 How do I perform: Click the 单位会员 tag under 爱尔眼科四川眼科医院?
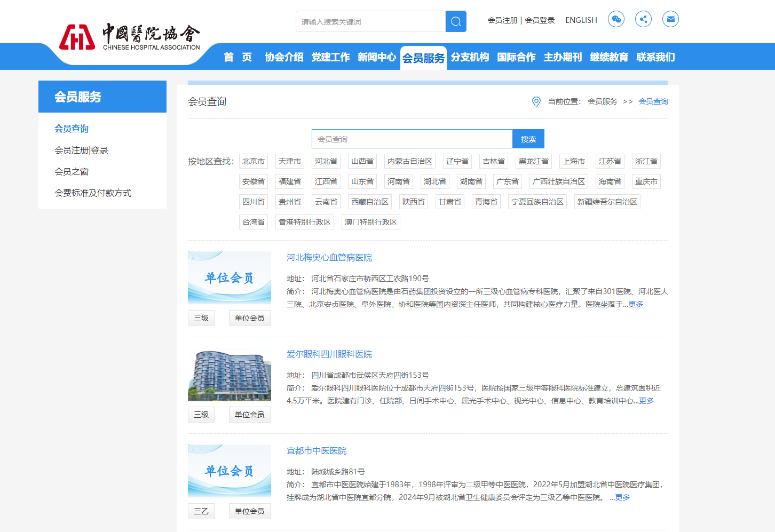point(250,415)
